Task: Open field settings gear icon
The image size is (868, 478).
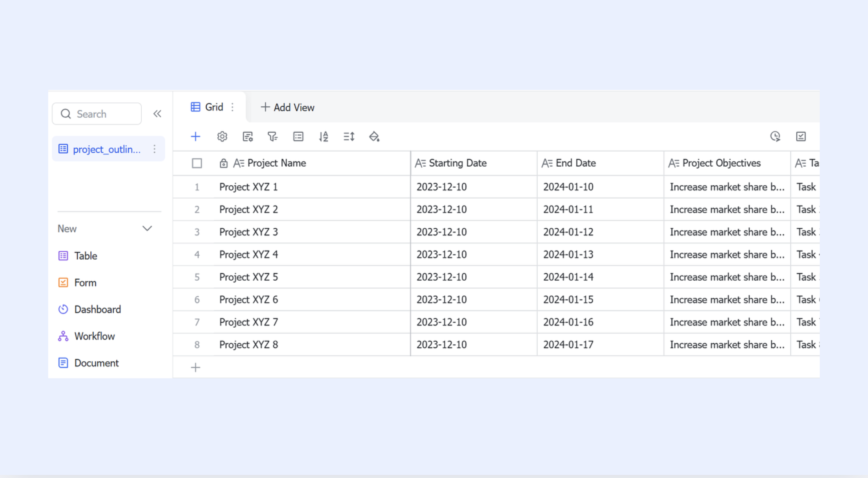Action: [222, 137]
